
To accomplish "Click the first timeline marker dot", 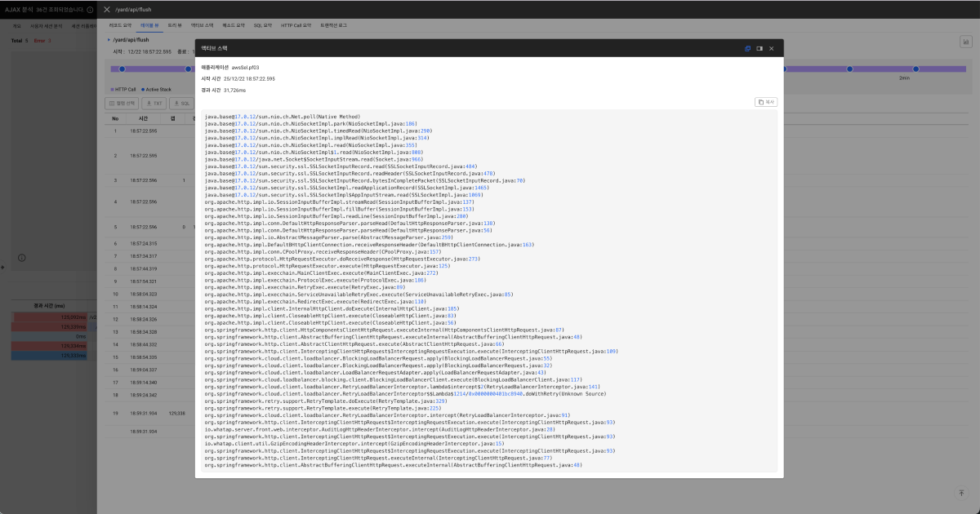I will [122, 69].
